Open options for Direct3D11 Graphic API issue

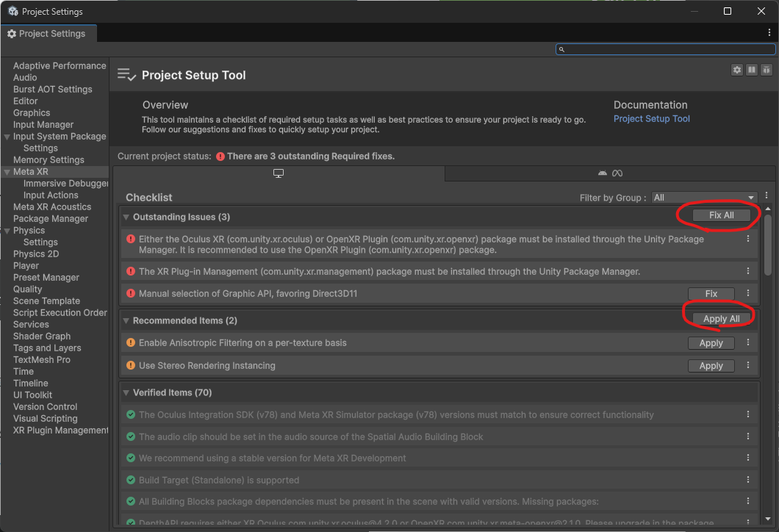click(748, 293)
